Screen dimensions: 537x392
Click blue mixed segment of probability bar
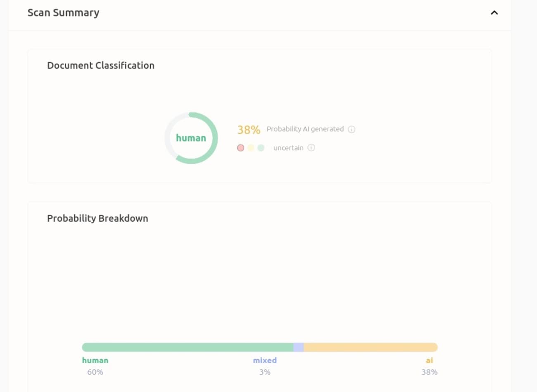pos(299,347)
